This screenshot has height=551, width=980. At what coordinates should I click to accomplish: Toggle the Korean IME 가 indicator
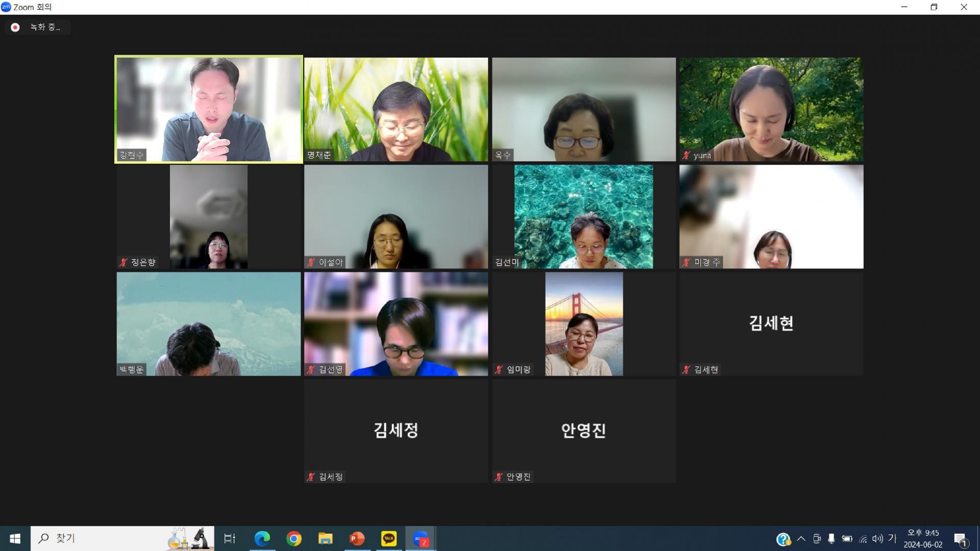click(892, 538)
